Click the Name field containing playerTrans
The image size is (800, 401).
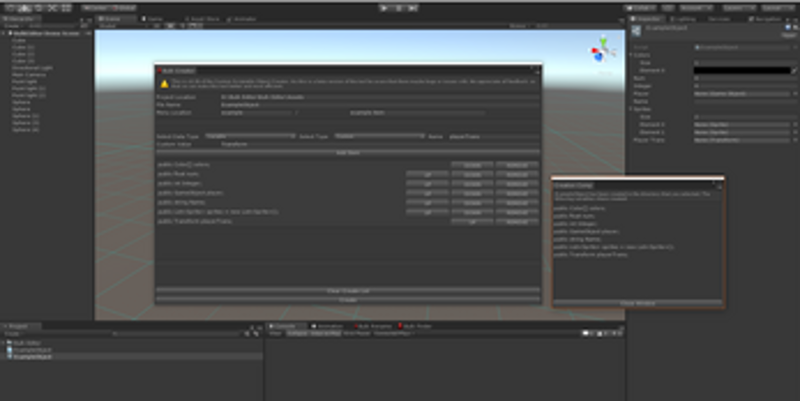point(493,136)
